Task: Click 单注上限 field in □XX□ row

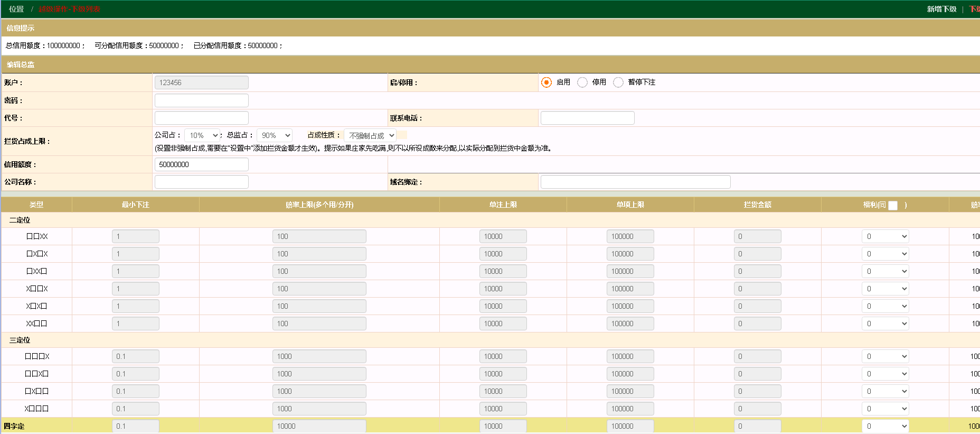Action: (503, 271)
